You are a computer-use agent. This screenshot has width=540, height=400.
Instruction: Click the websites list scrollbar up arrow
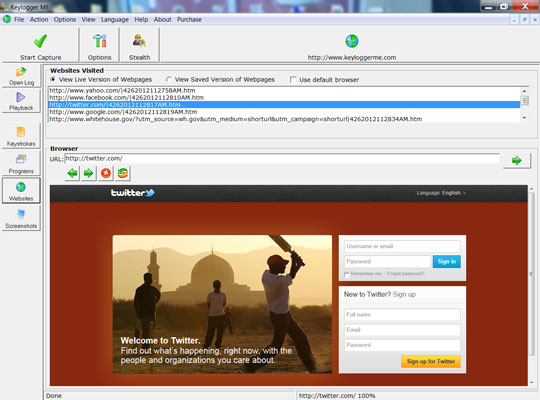click(x=525, y=91)
